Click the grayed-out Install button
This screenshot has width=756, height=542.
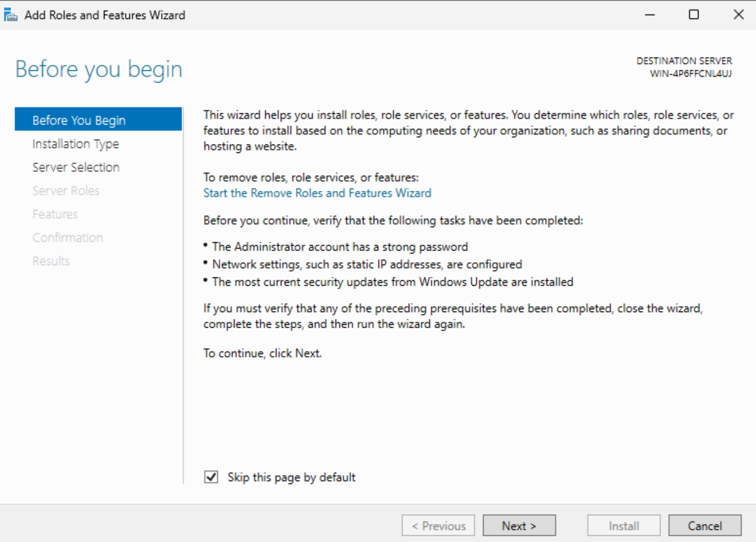[x=624, y=526]
